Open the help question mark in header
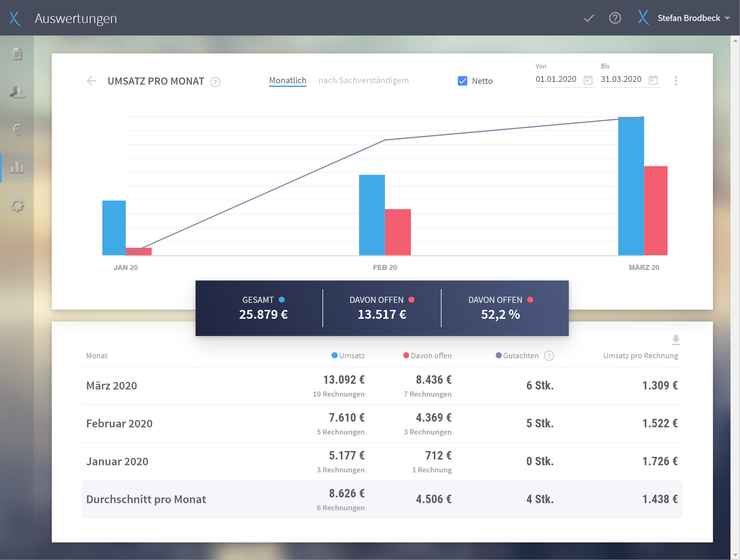 point(615,18)
